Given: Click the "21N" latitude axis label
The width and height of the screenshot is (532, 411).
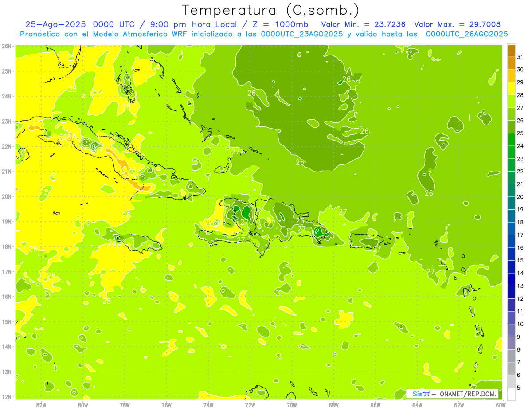Looking at the screenshot, I should click(6, 171).
